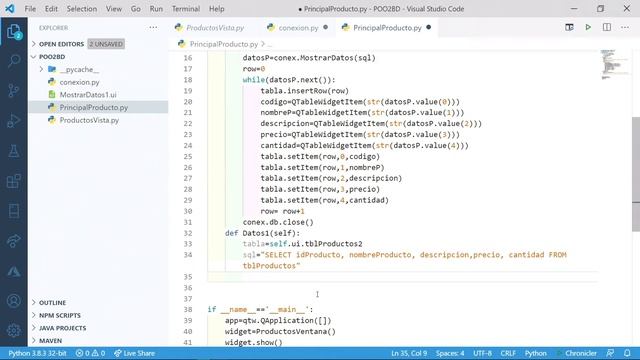This screenshot has height=360, width=640.
Task: Change Python language mode in status bar
Action: point(536,353)
